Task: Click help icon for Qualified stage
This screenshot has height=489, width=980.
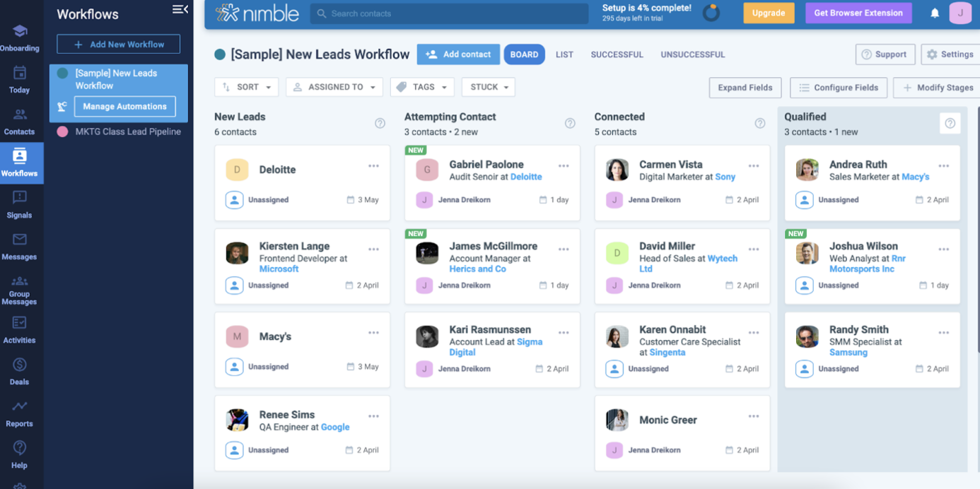Action: (x=950, y=124)
